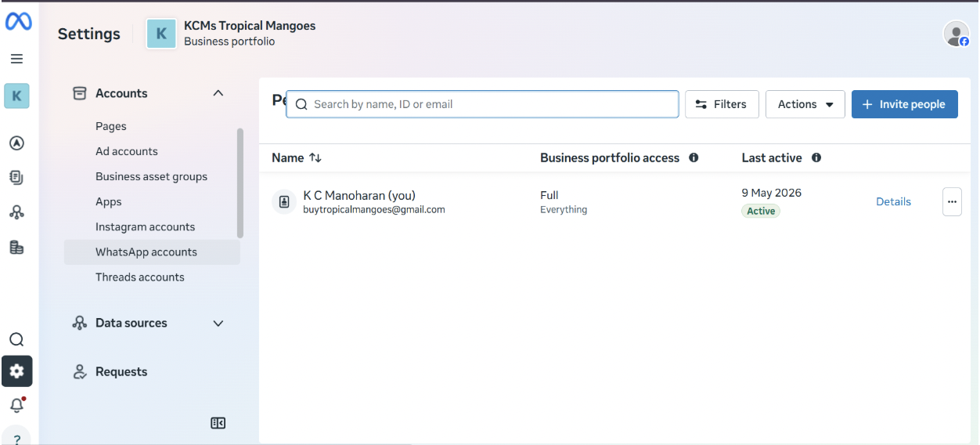
Task: Select the K business portfolio sidebar tile
Action: [x=16, y=96]
